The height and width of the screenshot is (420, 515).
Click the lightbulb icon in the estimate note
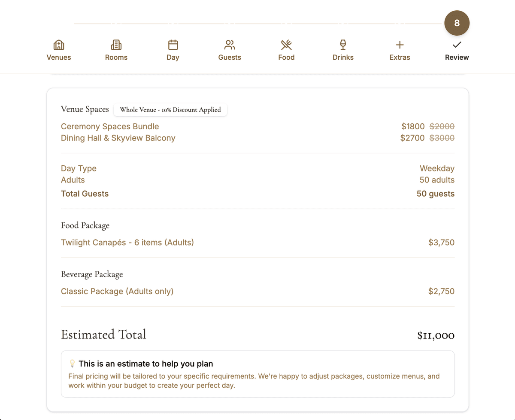(73, 363)
